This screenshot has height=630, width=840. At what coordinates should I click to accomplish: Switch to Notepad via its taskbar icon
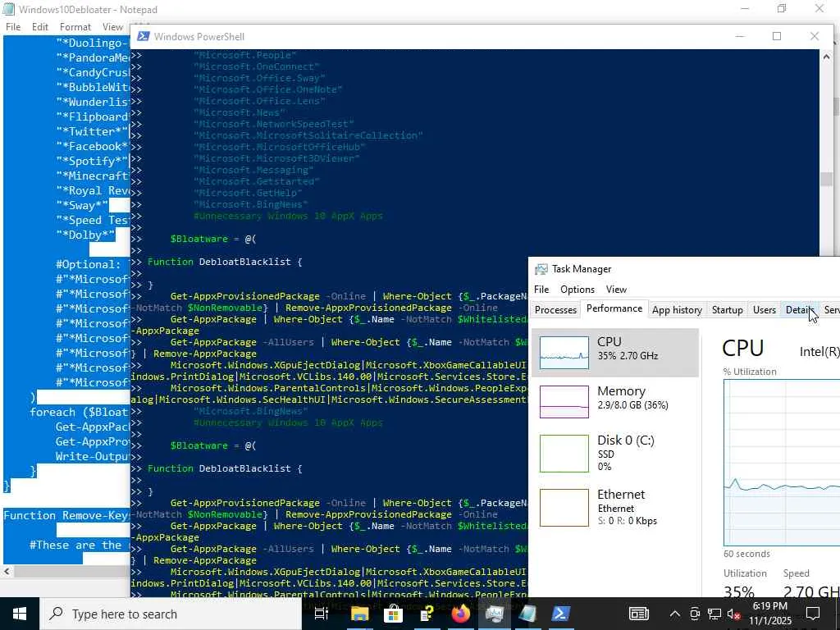527,614
